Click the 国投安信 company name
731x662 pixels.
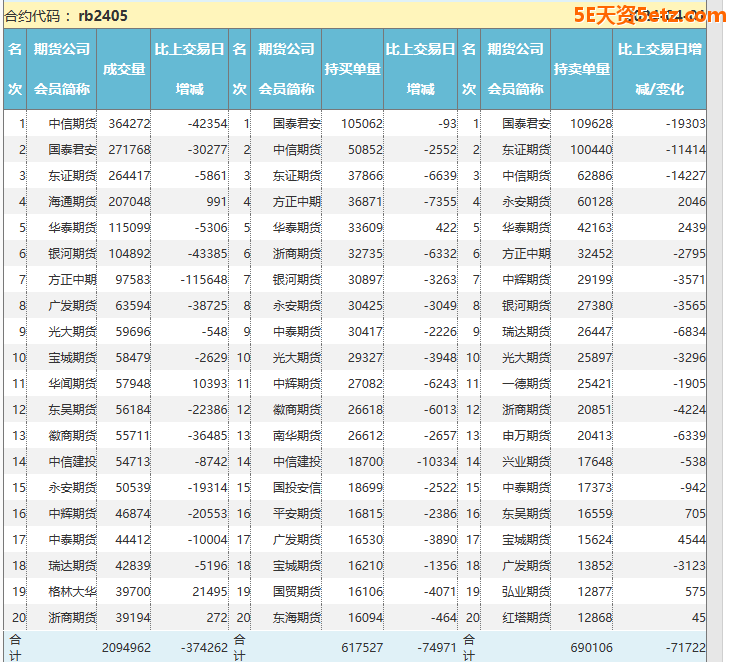tap(297, 488)
